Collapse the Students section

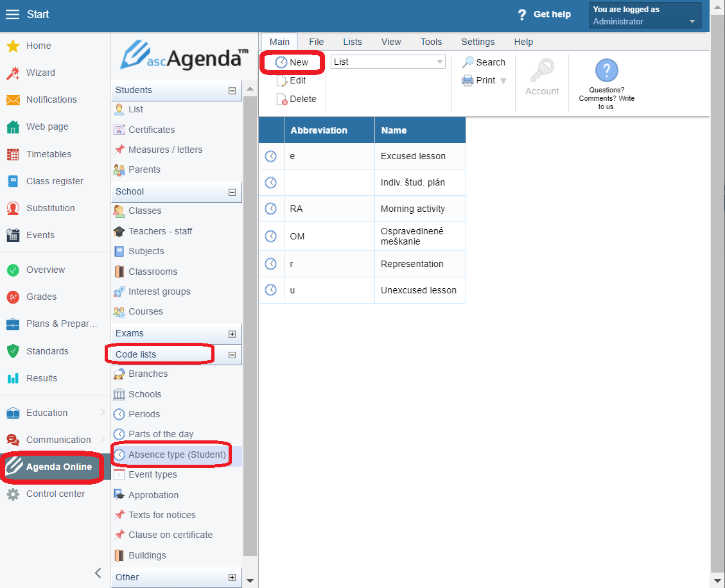(232, 91)
